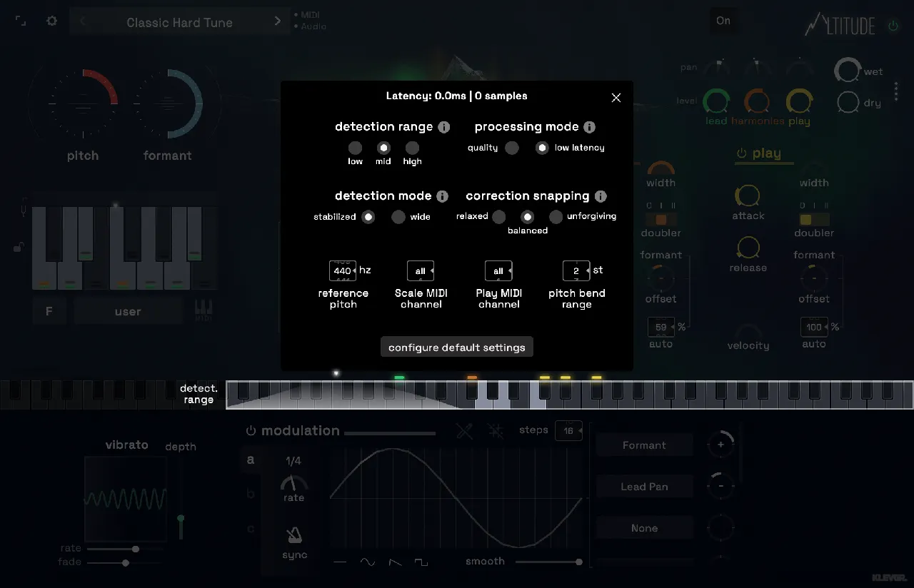This screenshot has width=914, height=588.
Task: Select relaxed correction snapping
Action: click(x=498, y=216)
